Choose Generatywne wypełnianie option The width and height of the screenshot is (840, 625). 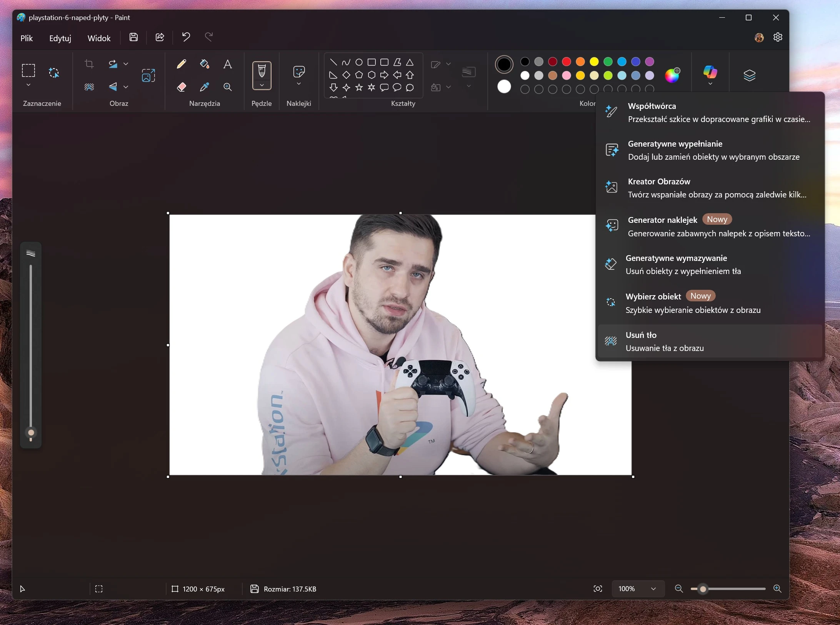710,150
